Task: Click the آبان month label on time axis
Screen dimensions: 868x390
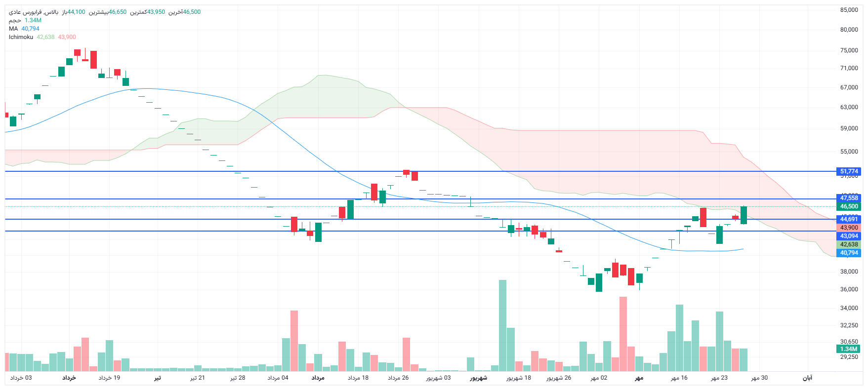Action: [807, 378]
